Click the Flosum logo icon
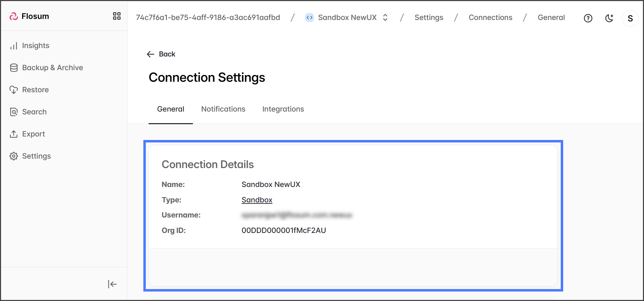 point(14,16)
